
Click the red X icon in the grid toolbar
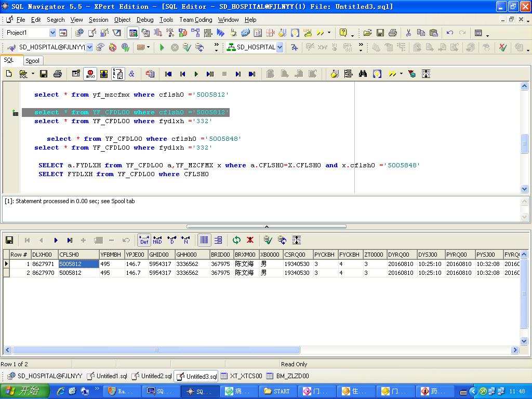pyautogui.click(x=250, y=240)
